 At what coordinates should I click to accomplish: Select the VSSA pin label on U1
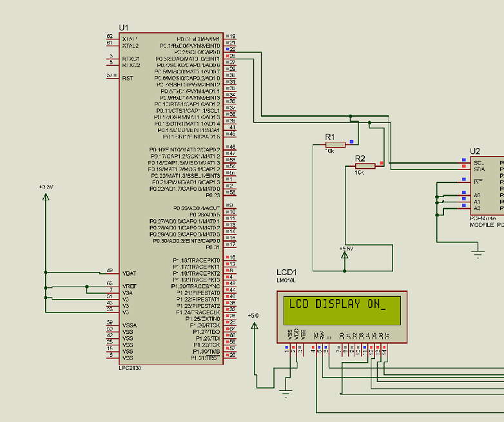tap(129, 325)
